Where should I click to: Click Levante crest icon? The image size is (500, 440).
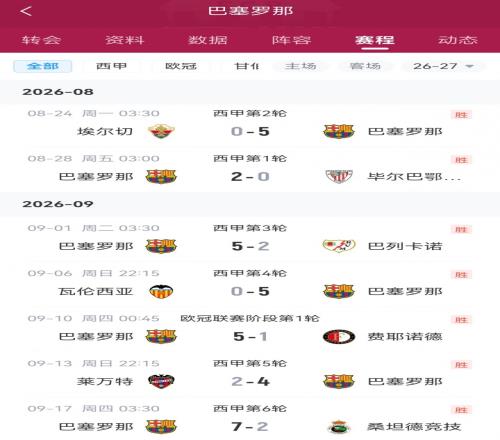click(x=161, y=381)
